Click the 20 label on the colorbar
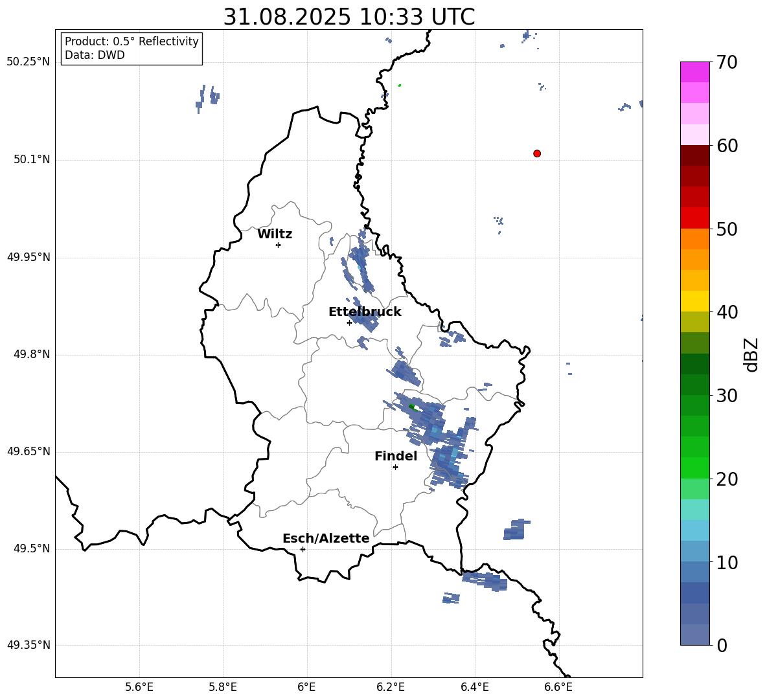 click(726, 479)
